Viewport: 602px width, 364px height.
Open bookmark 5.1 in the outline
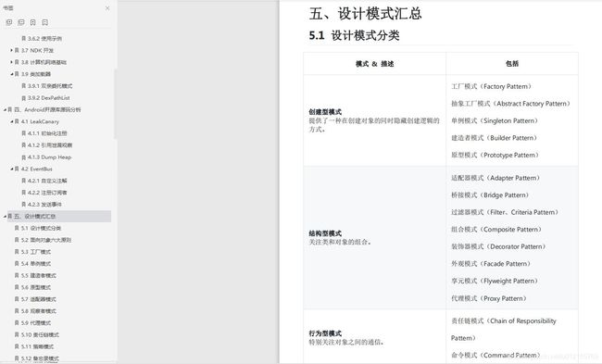point(41,228)
